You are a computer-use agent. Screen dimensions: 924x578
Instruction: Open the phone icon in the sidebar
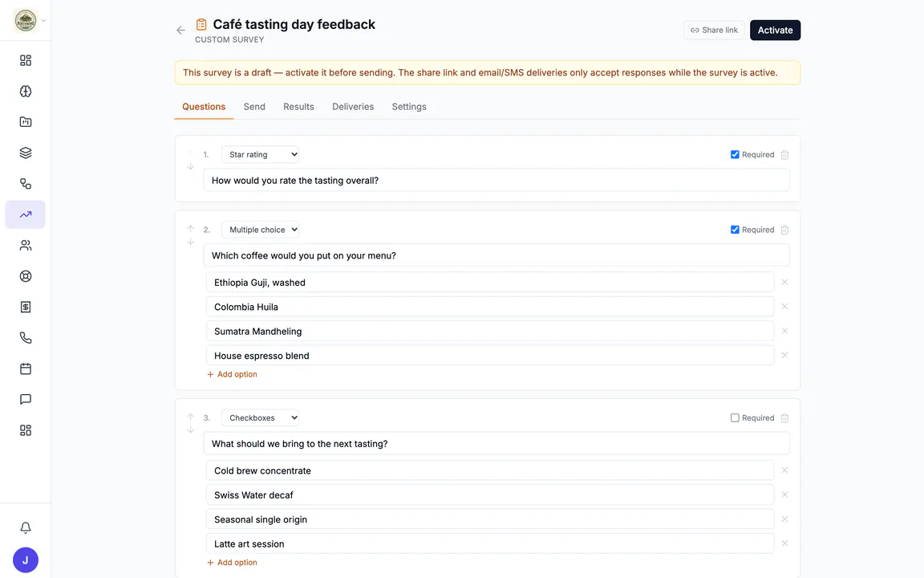[26, 338]
